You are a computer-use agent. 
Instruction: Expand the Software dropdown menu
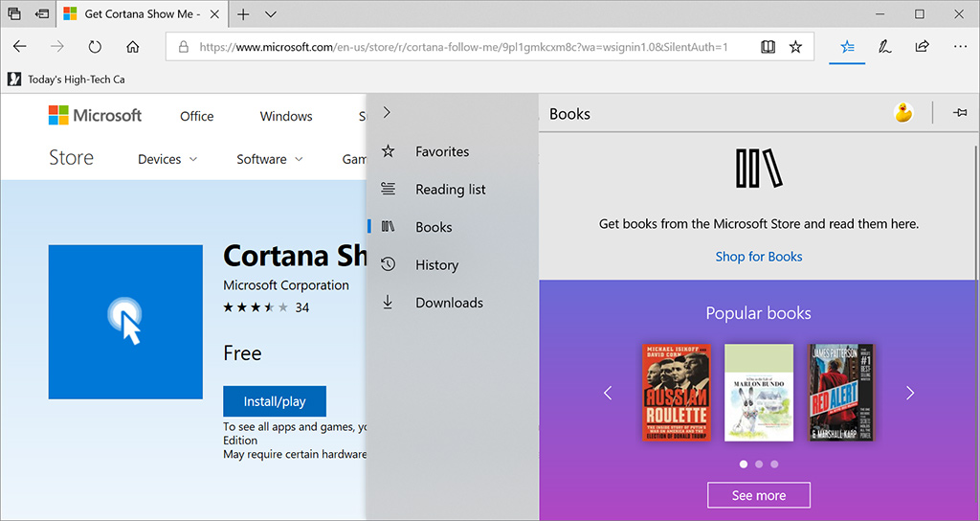(270, 159)
